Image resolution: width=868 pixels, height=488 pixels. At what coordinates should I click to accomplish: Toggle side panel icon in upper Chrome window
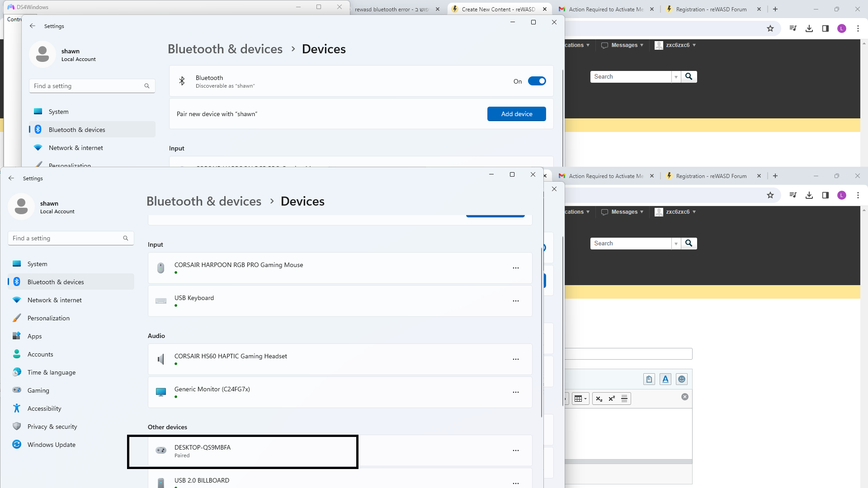826,28
